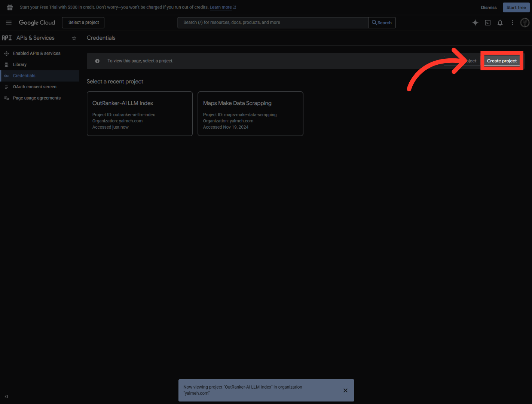Viewport: 532px width, 404px height.
Task: Select the OutRanker-Ai LLM Index project card
Action: tap(140, 114)
